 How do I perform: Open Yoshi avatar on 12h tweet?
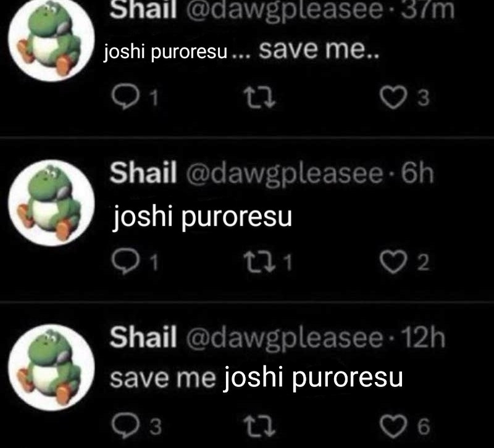(x=51, y=367)
